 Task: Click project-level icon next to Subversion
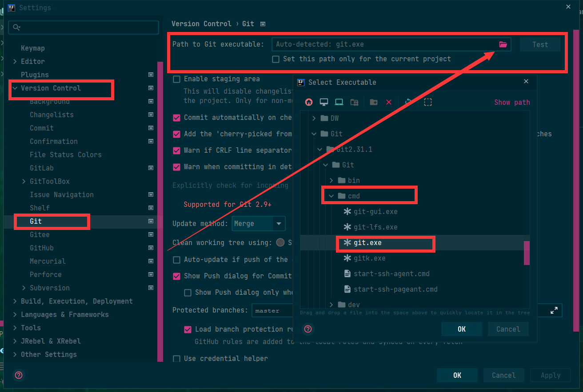(151, 288)
